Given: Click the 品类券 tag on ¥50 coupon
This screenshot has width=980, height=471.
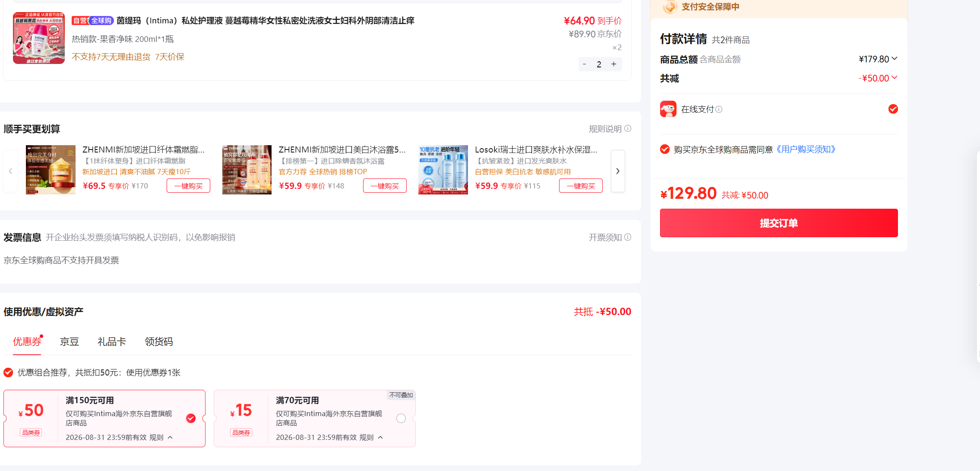Looking at the screenshot, I should click(31, 432).
